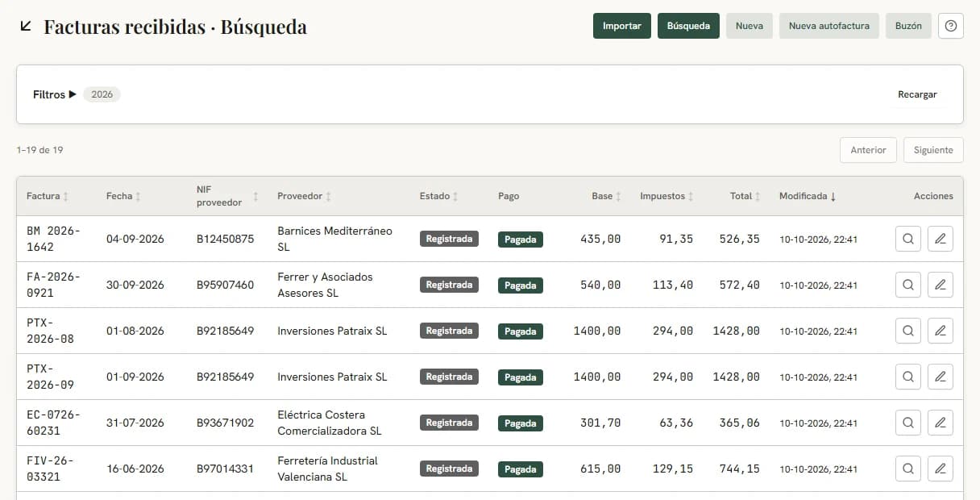Edit invoice EC-0726-60231 with pencil icon

pos(941,423)
